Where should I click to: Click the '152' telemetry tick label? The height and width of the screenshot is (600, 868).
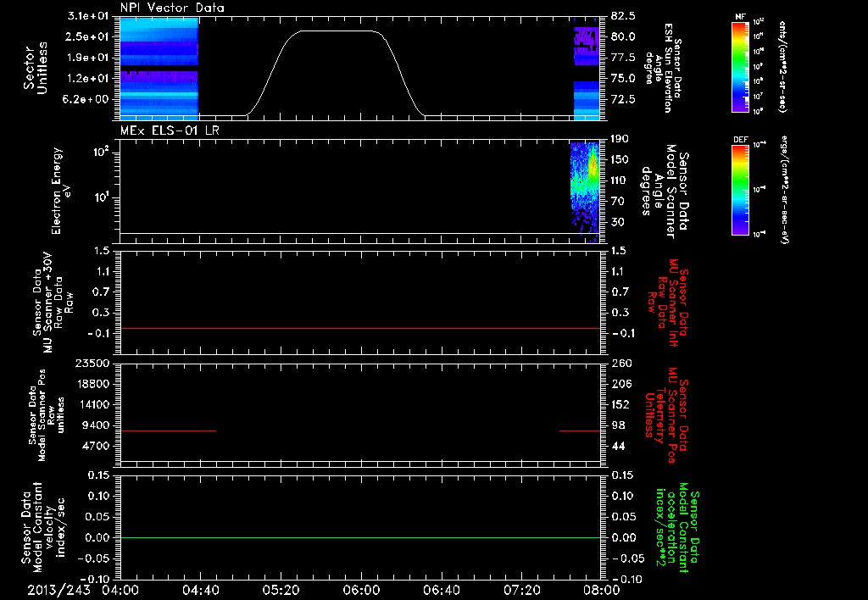(620, 404)
